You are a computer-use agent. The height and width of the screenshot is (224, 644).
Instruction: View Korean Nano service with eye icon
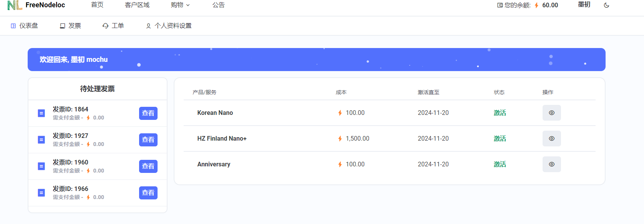coord(551,113)
